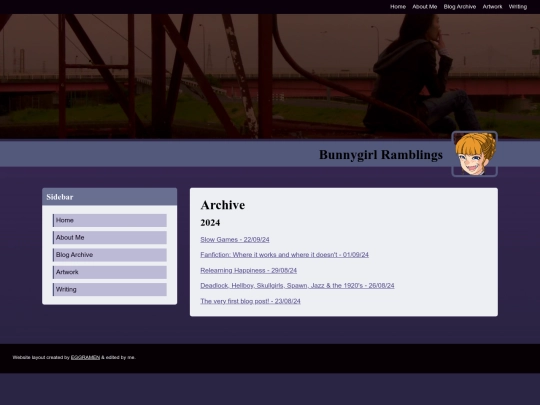Screen dimensions: 540x405
Task: Click the Sidebar heading
Action: tap(60, 197)
